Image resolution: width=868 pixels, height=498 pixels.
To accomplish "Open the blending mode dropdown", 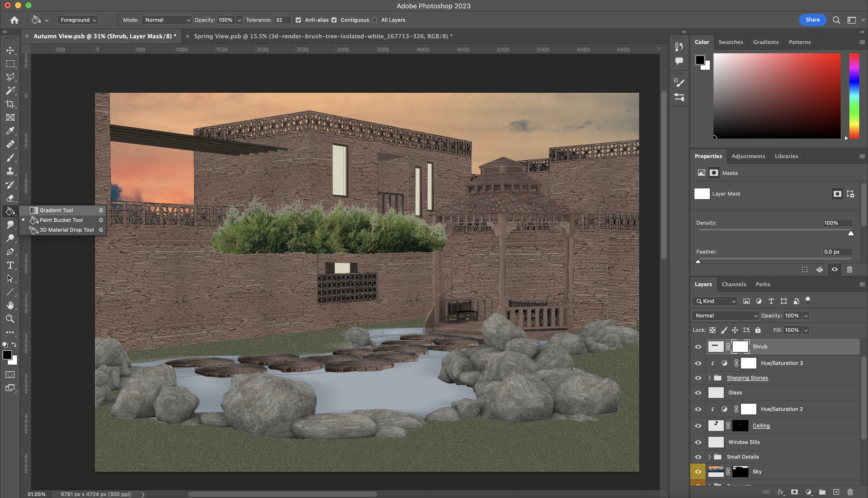I will coord(724,315).
